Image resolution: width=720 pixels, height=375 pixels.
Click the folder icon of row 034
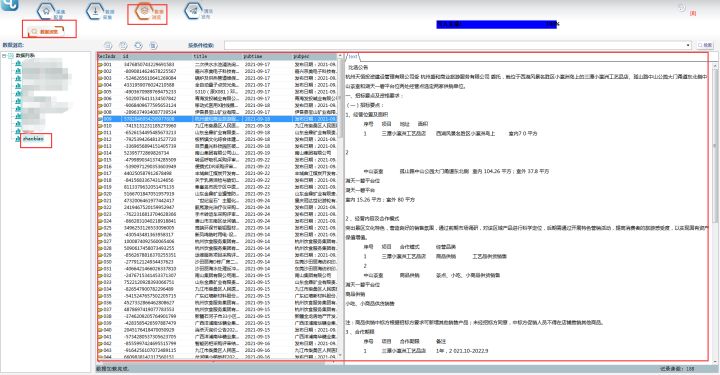100,289
